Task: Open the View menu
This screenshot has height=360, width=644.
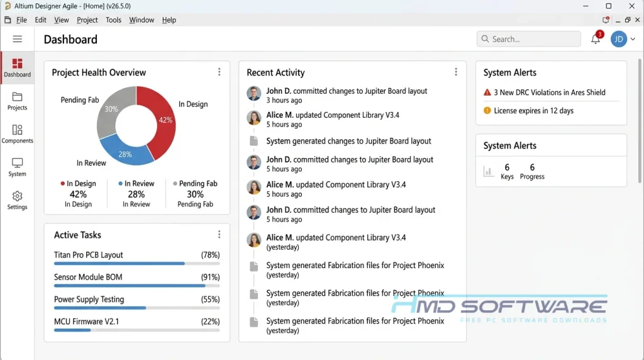Action: 61,20
